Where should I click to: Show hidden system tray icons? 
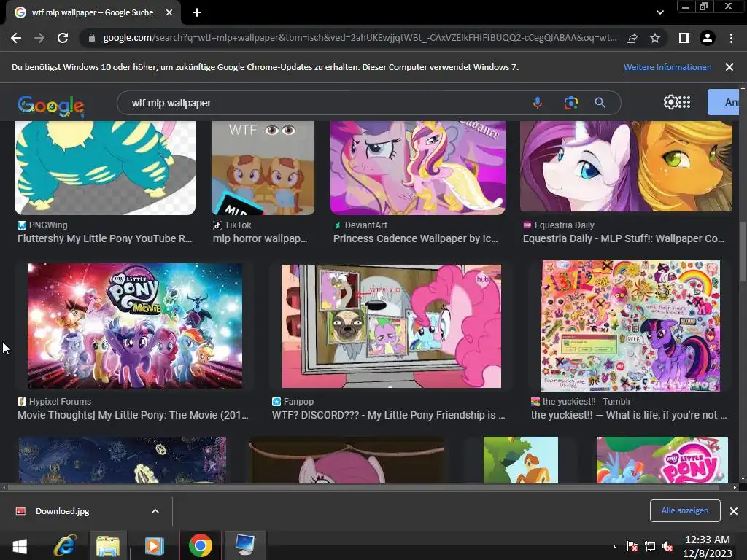[614, 546]
